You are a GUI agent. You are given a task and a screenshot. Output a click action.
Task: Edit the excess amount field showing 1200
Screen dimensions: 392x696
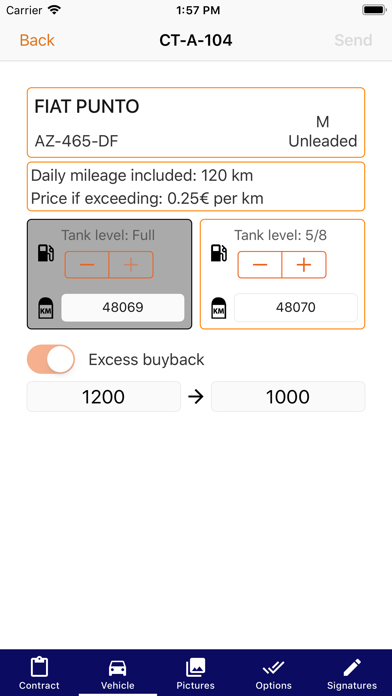click(104, 396)
